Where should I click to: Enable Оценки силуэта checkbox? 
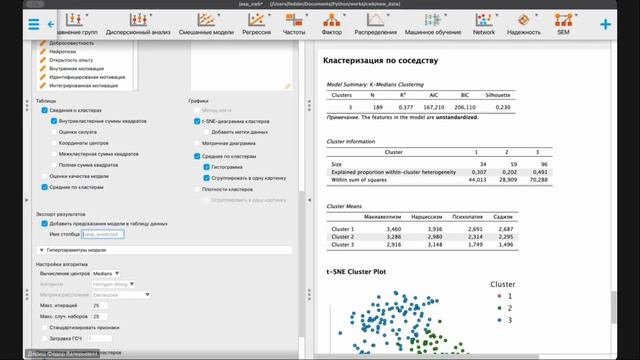click(x=54, y=132)
